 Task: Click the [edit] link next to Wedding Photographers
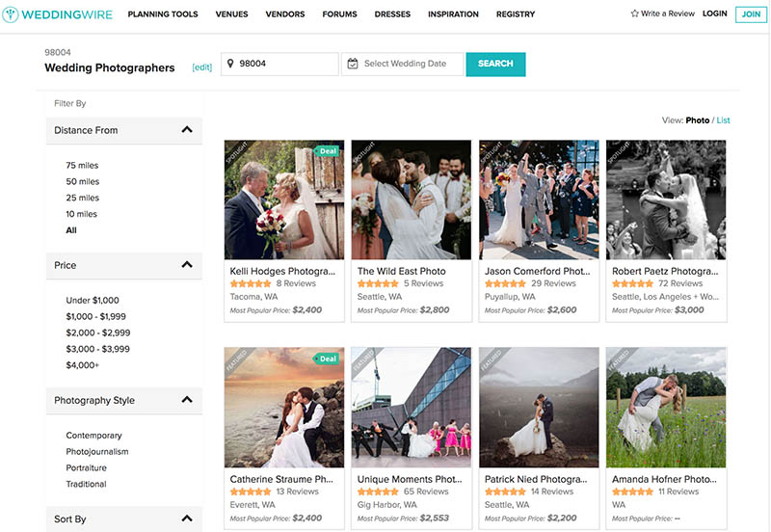pos(201,67)
